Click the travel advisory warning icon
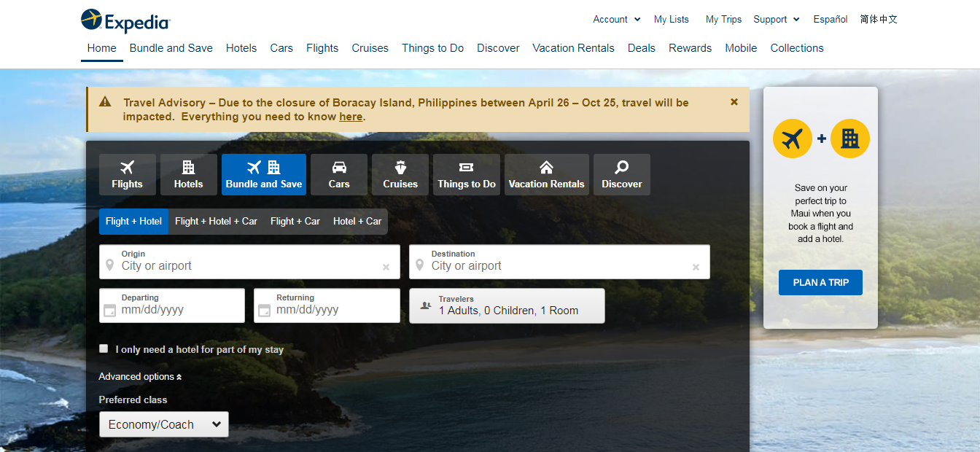This screenshot has width=980, height=452. (106, 102)
